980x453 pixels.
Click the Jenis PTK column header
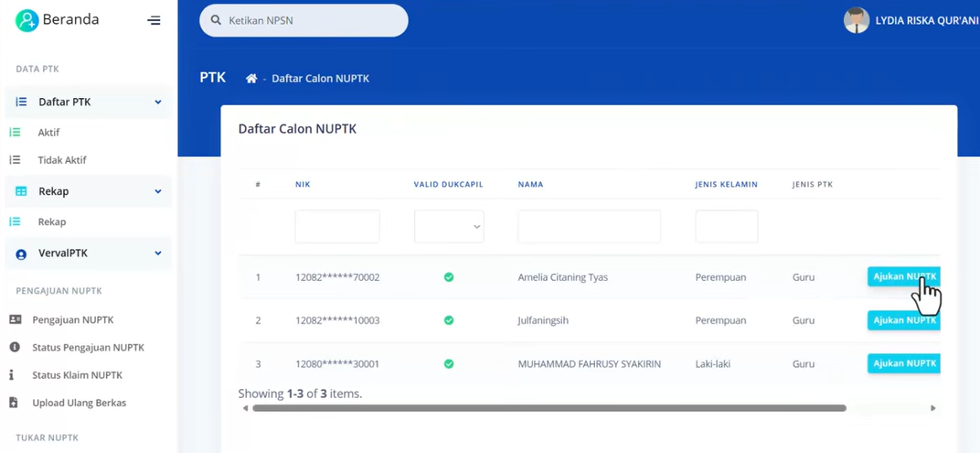point(813,185)
